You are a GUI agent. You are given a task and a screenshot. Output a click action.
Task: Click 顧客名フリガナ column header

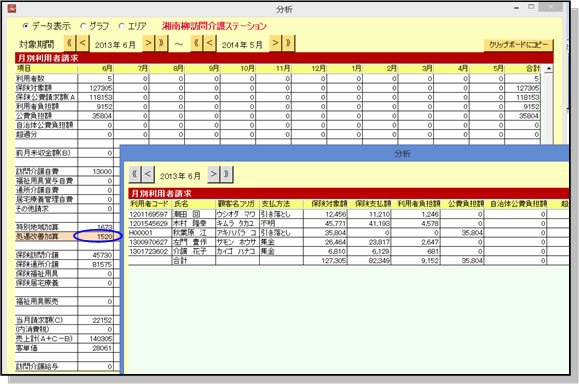(x=237, y=204)
